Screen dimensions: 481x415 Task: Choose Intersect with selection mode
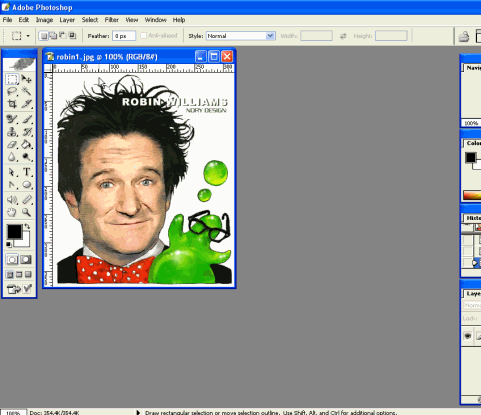(72, 36)
